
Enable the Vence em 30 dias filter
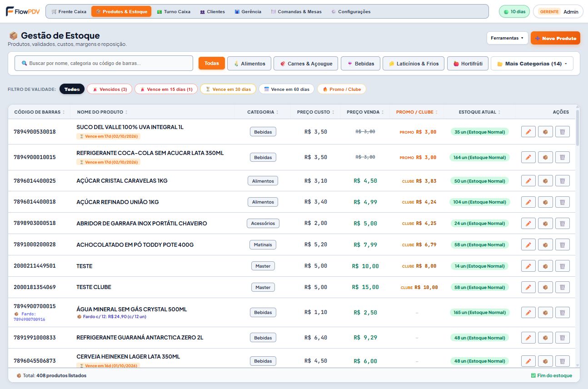[228, 89]
